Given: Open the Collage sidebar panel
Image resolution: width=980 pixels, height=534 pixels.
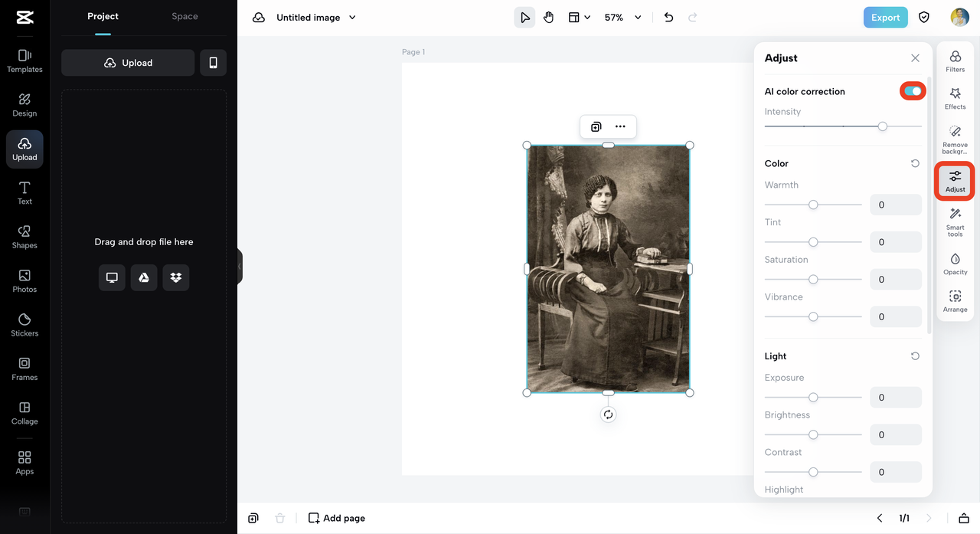Looking at the screenshot, I should [x=24, y=414].
